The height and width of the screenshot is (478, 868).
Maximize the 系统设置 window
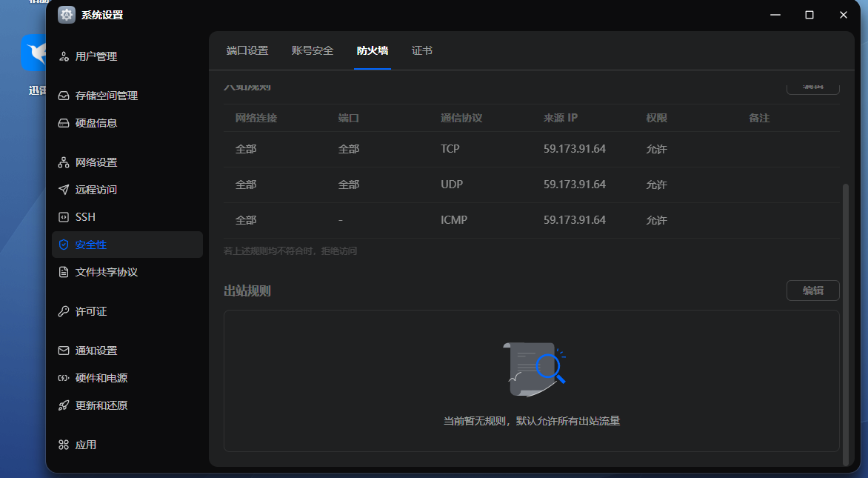coord(809,15)
